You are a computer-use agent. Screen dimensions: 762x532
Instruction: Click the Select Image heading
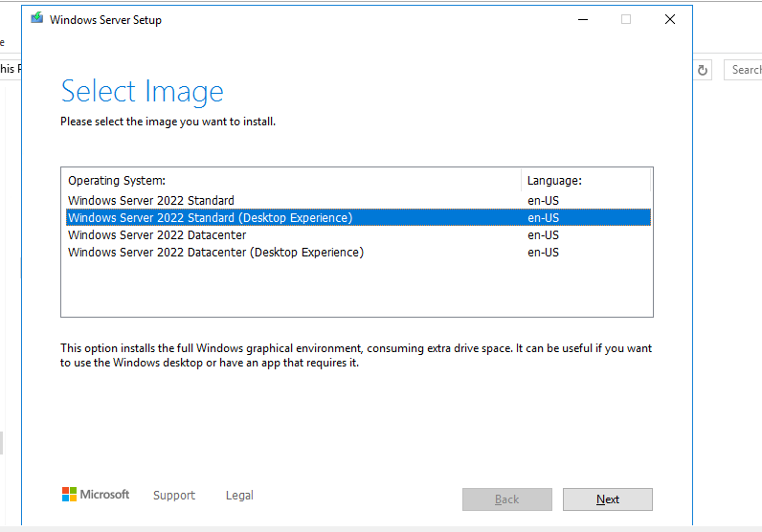point(143,92)
